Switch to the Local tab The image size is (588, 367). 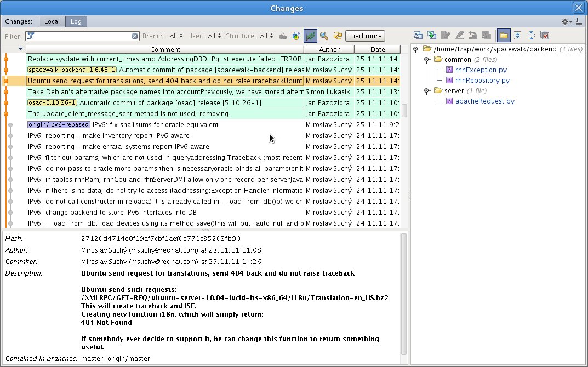click(52, 22)
